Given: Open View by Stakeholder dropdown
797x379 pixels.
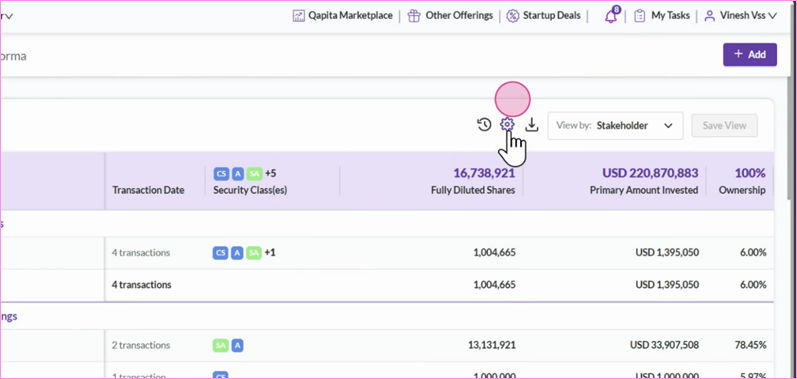Looking at the screenshot, I should pyautogui.click(x=615, y=125).
